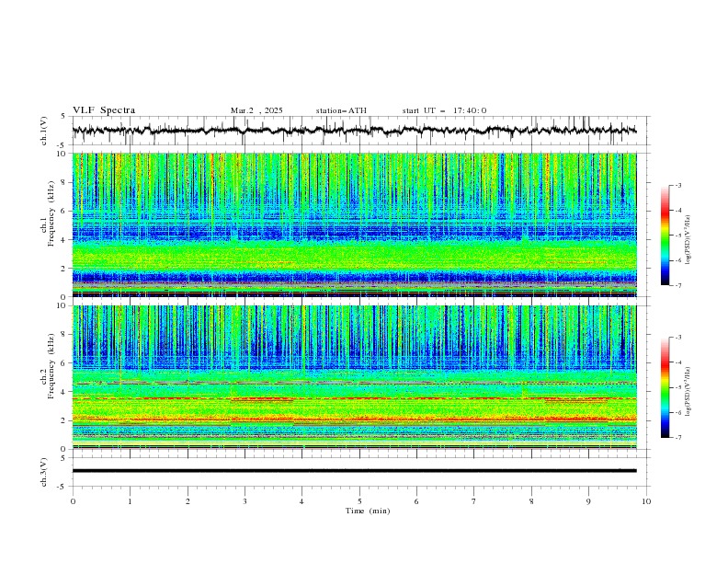Click the ch.1 spectrogram panel
Image resolution: width=728 pixels, height=563 pixels.
click(x=354, y=224)
